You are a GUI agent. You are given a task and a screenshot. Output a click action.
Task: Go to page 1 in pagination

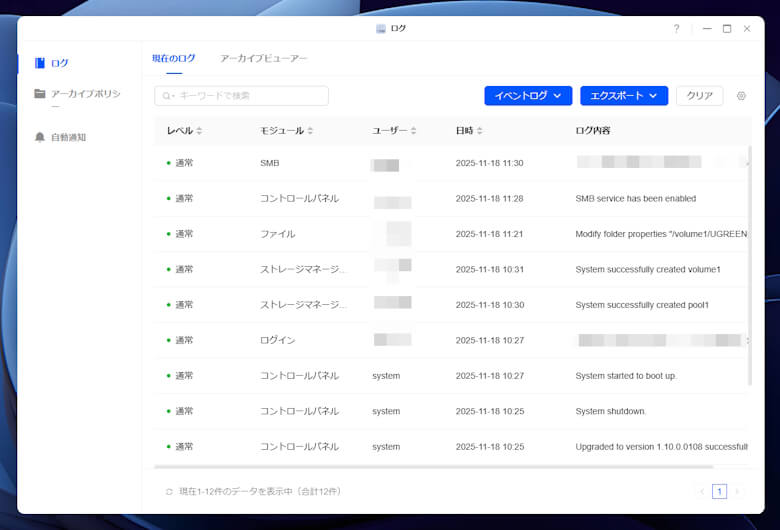coord(720,491)
